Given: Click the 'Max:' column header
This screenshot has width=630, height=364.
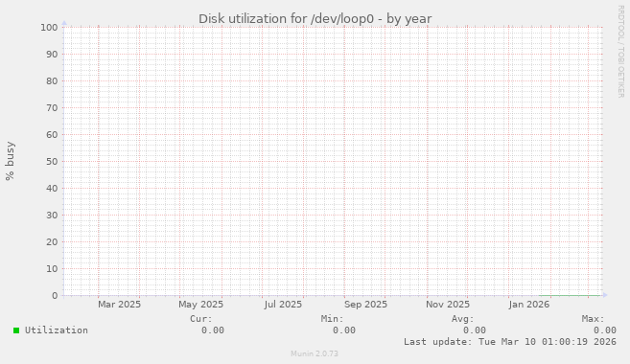Looking at the screenshot, I should 593,319.
